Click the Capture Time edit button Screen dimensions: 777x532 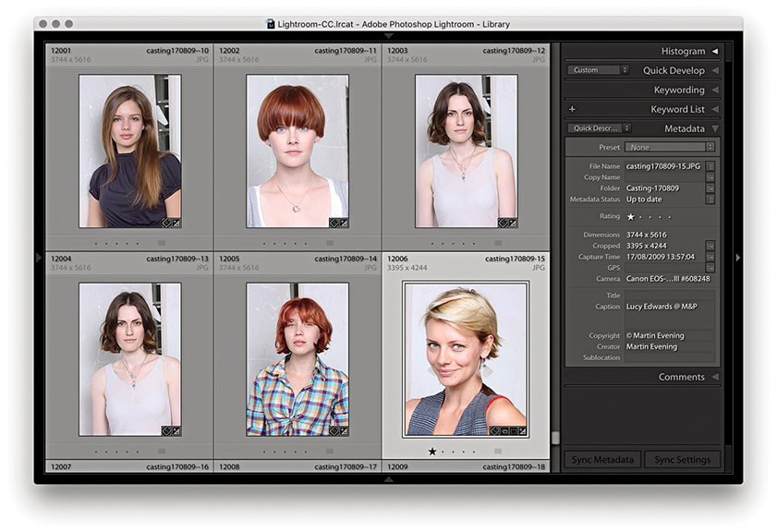(710, 257)
